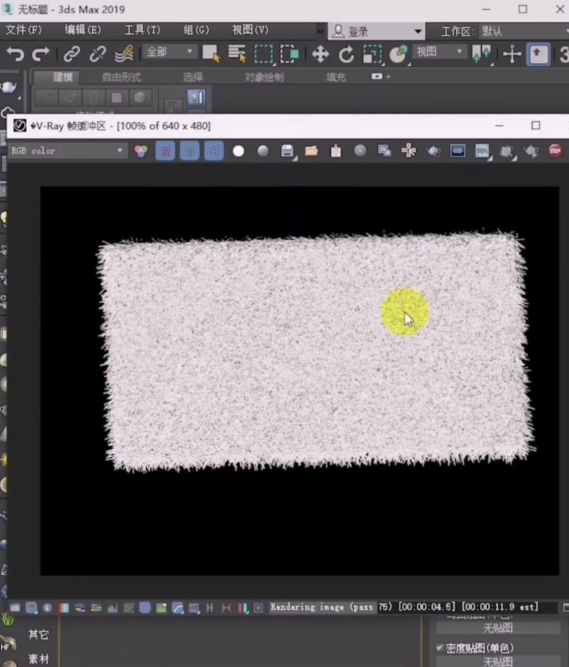Click the region render teapot icon
Viewport: 569px width, 667px height.
(433, 151)
